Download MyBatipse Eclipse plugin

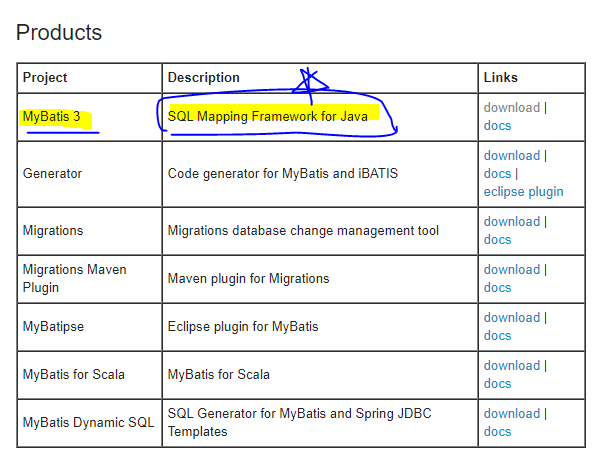click(512, 318)
